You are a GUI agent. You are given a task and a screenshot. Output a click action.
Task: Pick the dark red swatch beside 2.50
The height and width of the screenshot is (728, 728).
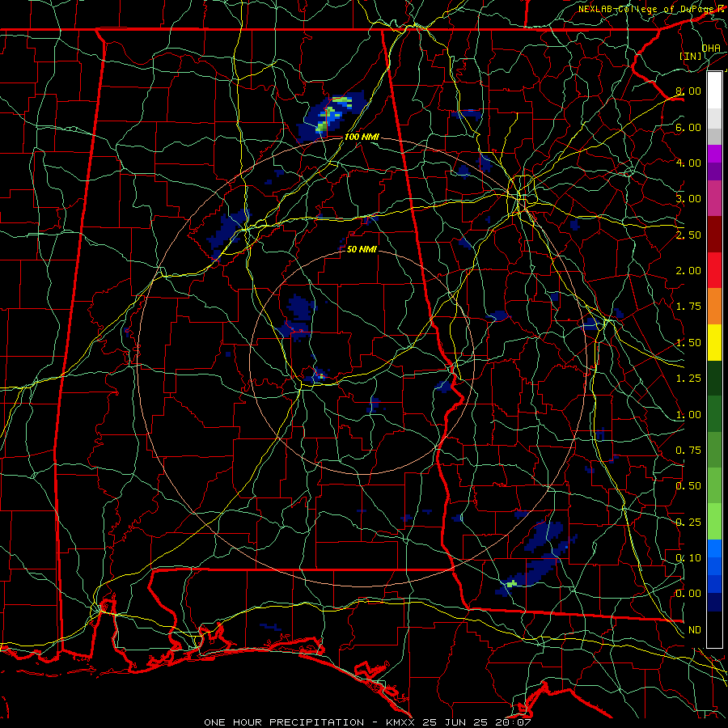click(714, 235)
